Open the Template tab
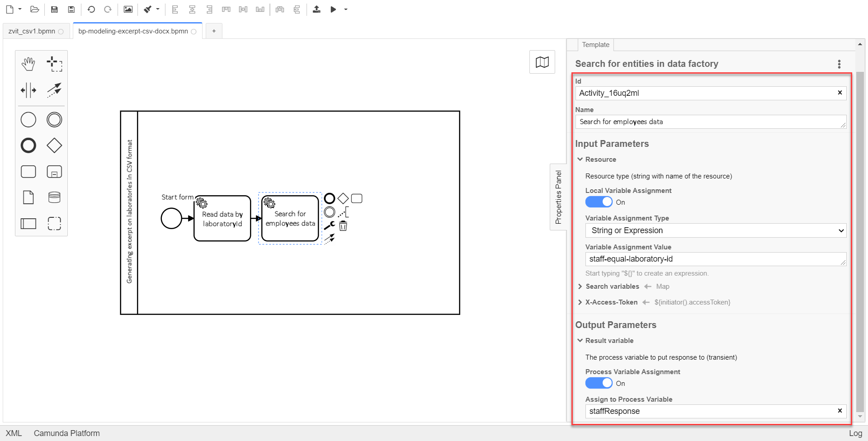Viewport: 868px width, 441px height. coord(595,45)
